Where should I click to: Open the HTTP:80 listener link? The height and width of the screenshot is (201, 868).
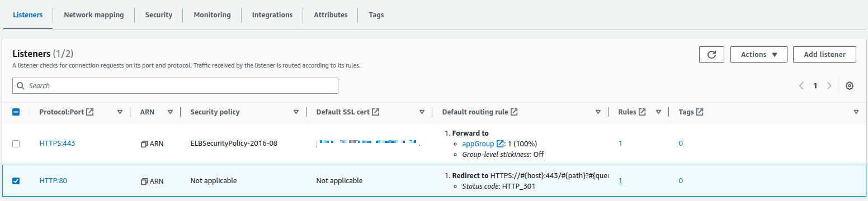tap(53, 181)
